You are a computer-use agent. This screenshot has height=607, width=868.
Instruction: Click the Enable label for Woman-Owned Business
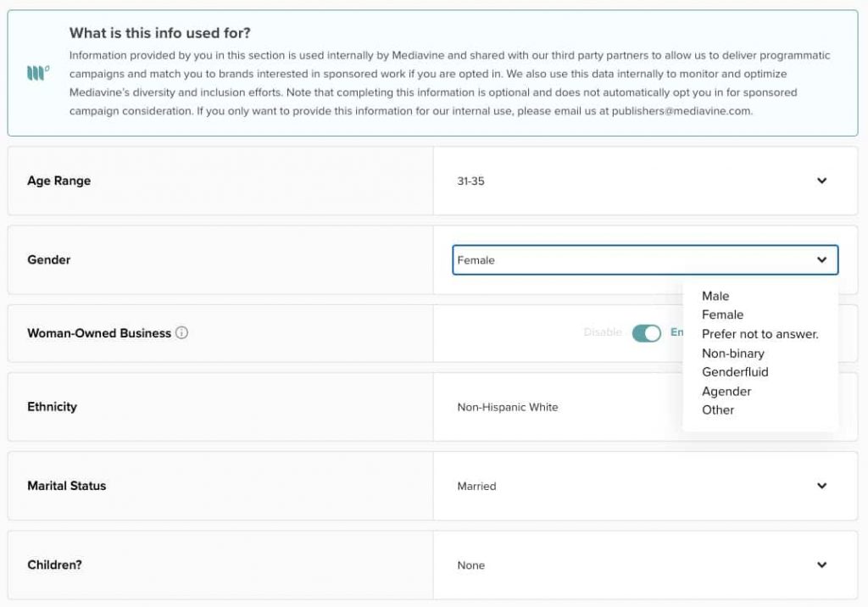(x=680, y=332)
